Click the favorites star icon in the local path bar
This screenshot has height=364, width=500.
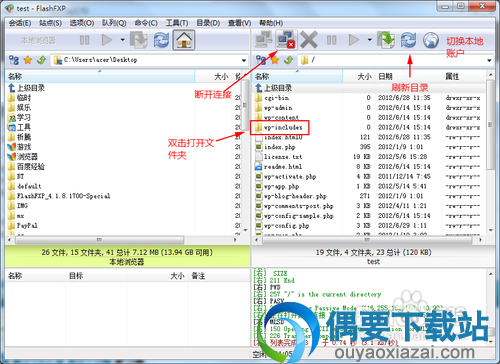27,60
